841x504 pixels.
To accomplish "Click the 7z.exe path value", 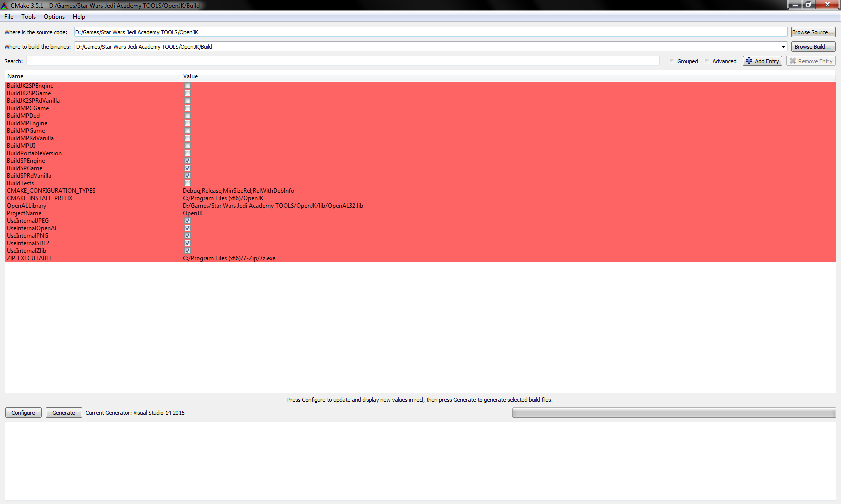I will pyautogui.click(x=229, y=258).
